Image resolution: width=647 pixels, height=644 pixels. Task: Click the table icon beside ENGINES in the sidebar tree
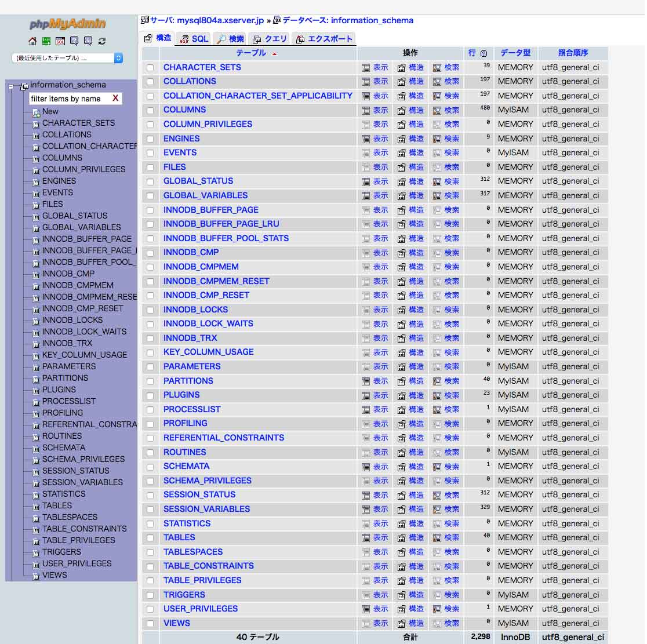point(37,182)
